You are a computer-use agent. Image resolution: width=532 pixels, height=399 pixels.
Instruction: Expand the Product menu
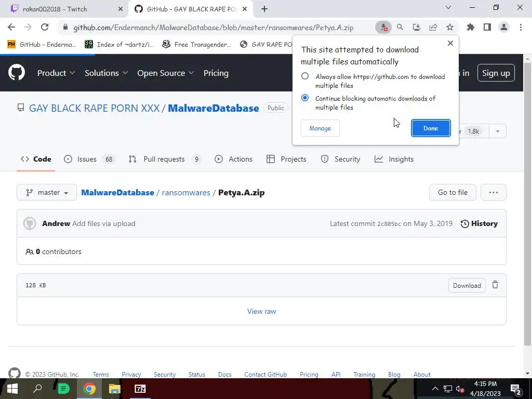(x=56, y=73)
